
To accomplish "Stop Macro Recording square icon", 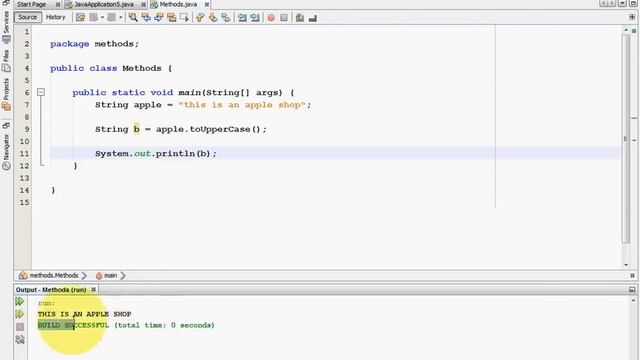I will (284, 18).
